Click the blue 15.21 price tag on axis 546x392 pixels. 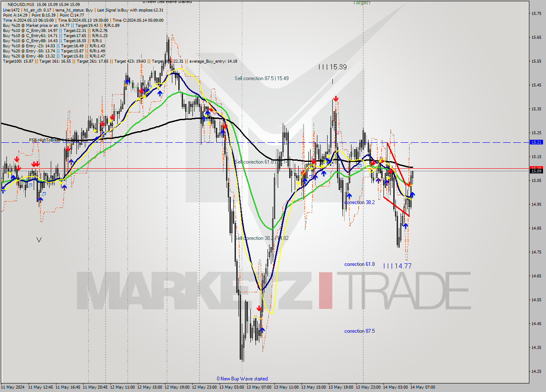pos(536,142)
